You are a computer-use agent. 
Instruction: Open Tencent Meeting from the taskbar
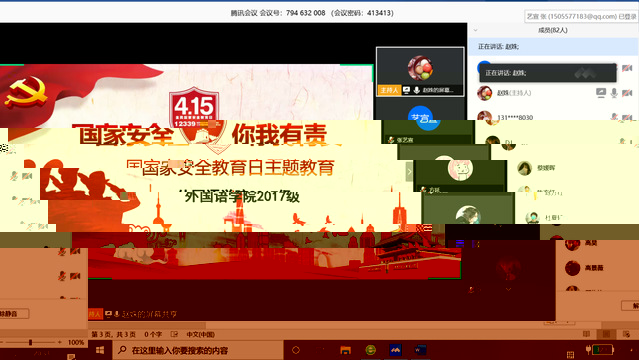(x=395, y=350)
